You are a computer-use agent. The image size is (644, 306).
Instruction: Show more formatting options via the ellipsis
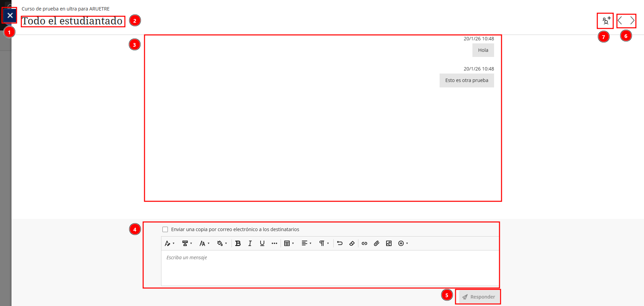(274, 243)
